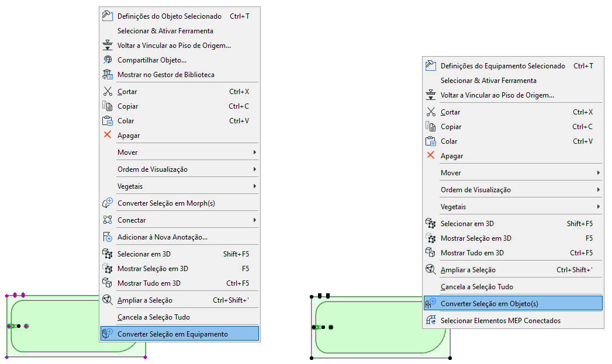
Task: Expand the Mover submenu arrow in the right menu
Action: (x=599, y=172)
